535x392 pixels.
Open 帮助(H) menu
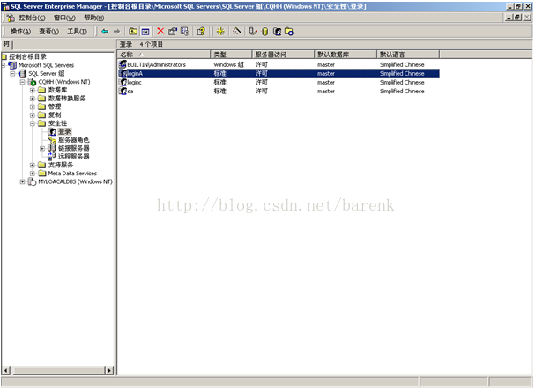(93, 18)
